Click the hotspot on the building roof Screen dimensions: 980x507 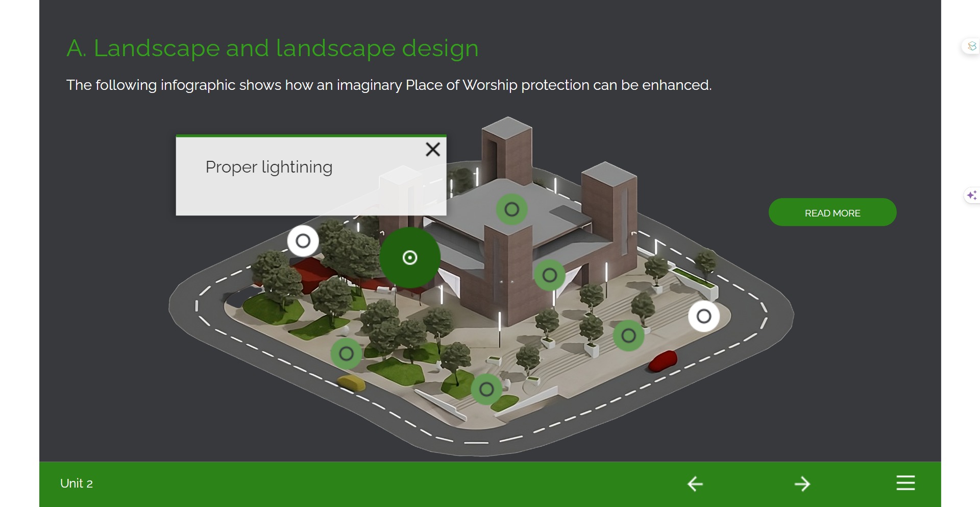(511, 209)
